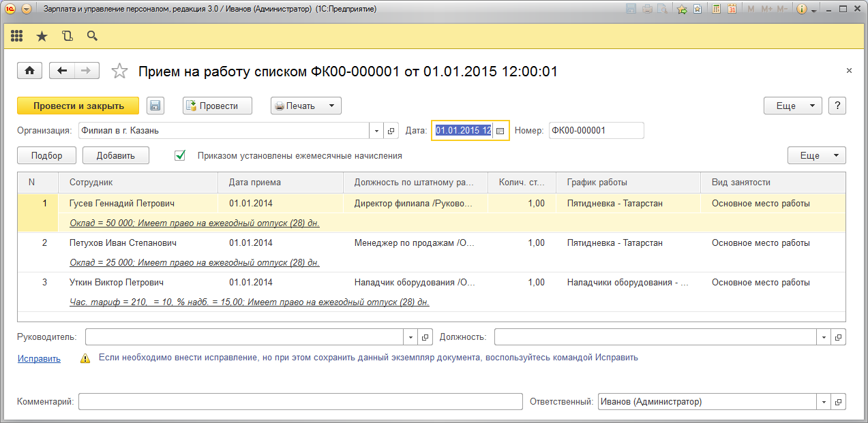Expand the top Еще dropdown
868x423 pixels.
793,106
